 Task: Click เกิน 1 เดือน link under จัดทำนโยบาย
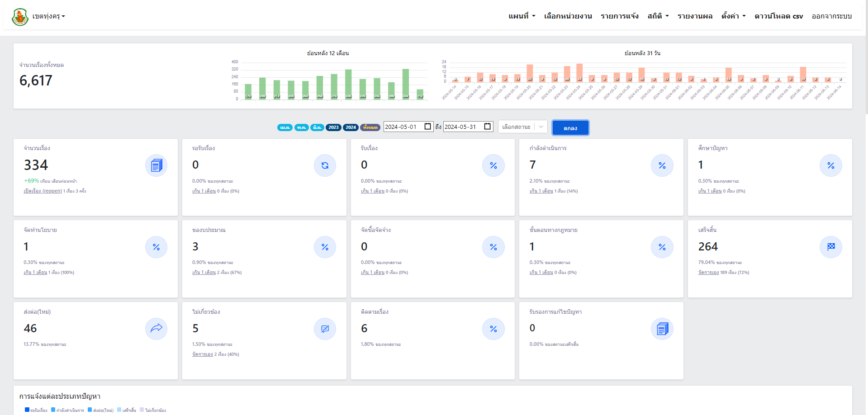pos(35,273)
